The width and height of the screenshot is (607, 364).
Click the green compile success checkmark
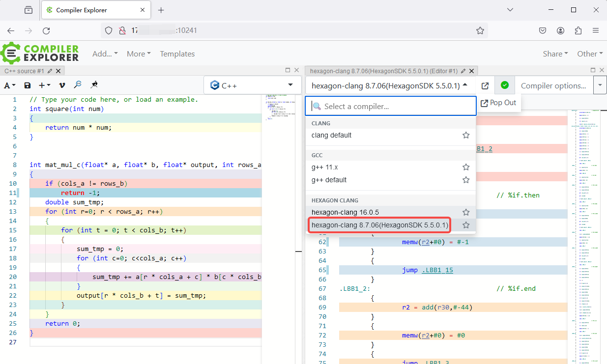pos(505,85)
